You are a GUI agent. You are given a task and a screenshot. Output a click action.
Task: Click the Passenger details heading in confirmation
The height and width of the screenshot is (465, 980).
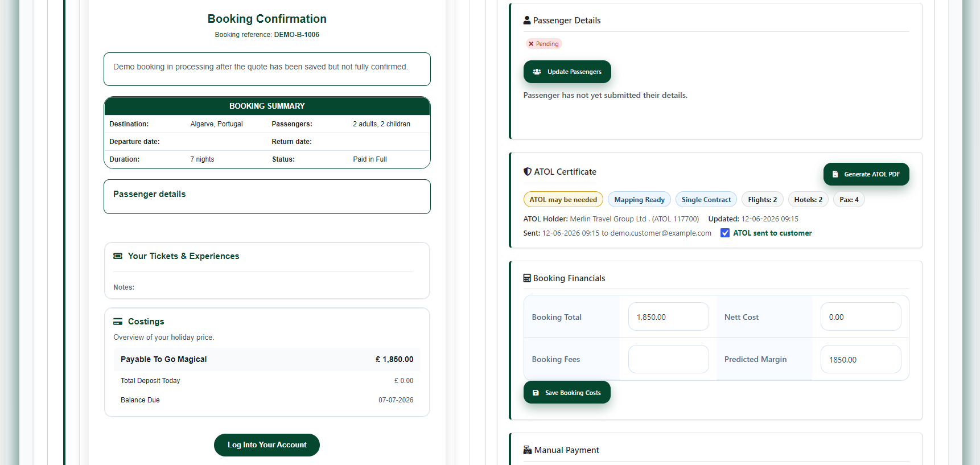tap(150, 194)
